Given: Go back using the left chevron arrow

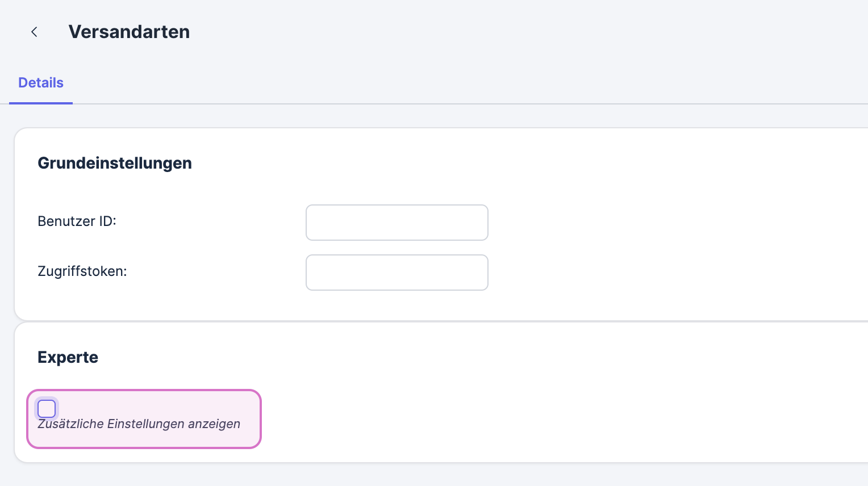Looking at the screenshot, I should [34, 32].
